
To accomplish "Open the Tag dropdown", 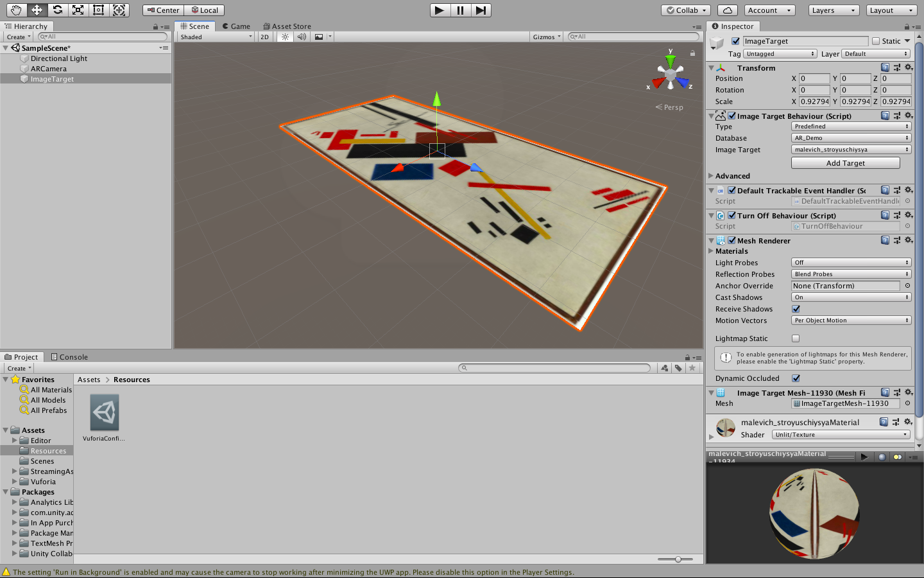I will (780, 54).
